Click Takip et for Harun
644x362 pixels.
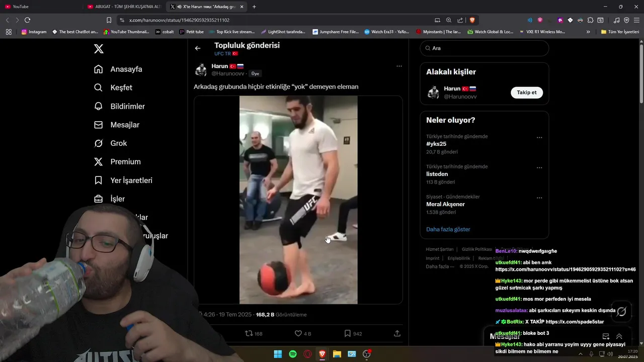click(x=527, y=93)
